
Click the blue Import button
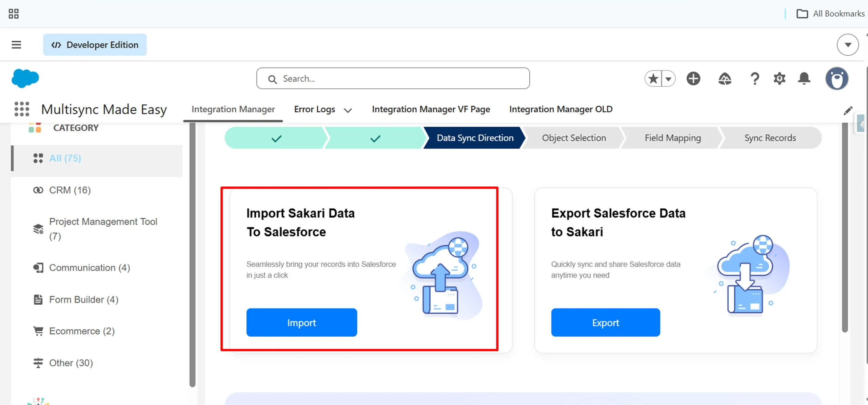coord(301,323)
